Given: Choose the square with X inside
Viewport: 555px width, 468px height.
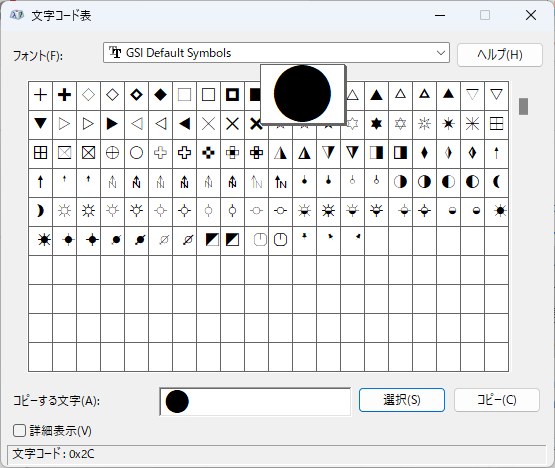Looking at the screenshot, I should 88,153.
